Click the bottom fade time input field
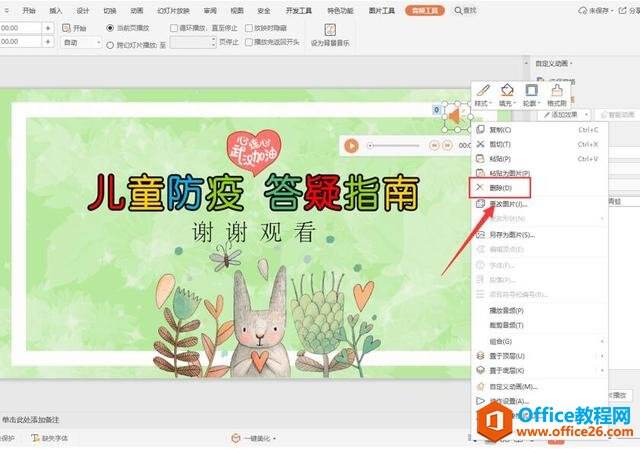Screen dimensions: 640x449 (20, 42)
